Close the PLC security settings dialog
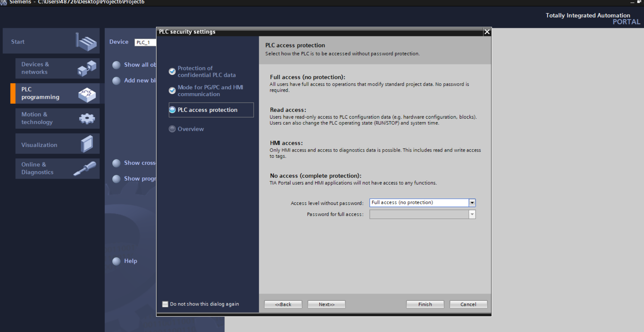 (x=487, y=32)
